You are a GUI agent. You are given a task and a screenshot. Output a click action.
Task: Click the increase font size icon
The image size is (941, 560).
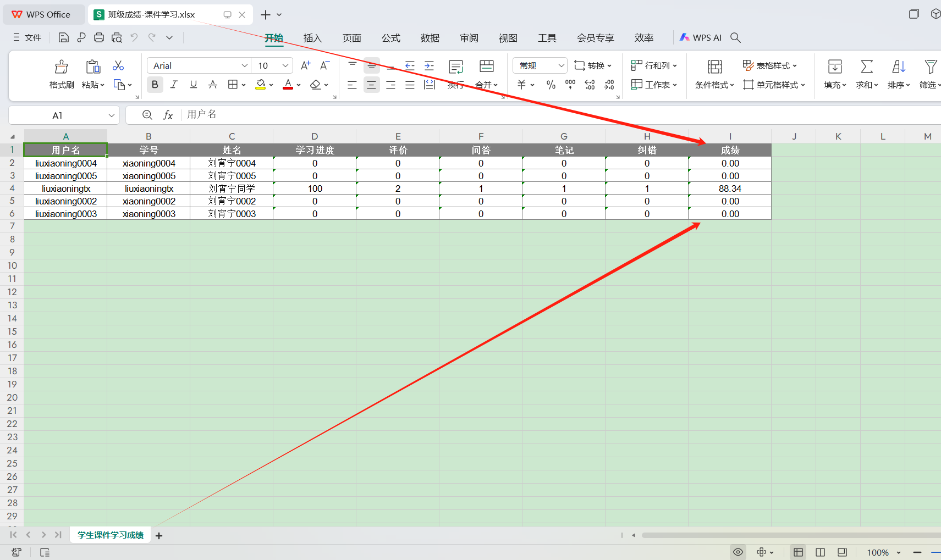coord(306,65)
